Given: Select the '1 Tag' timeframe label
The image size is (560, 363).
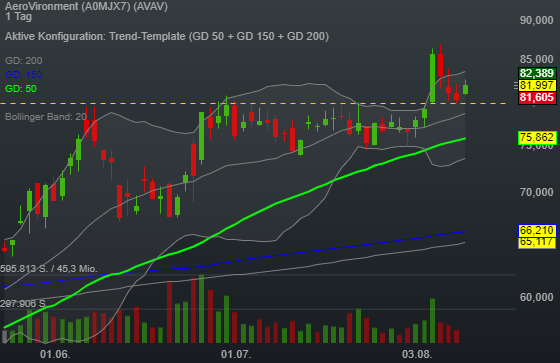Looking at the screenshot, I should click(19, 16).
